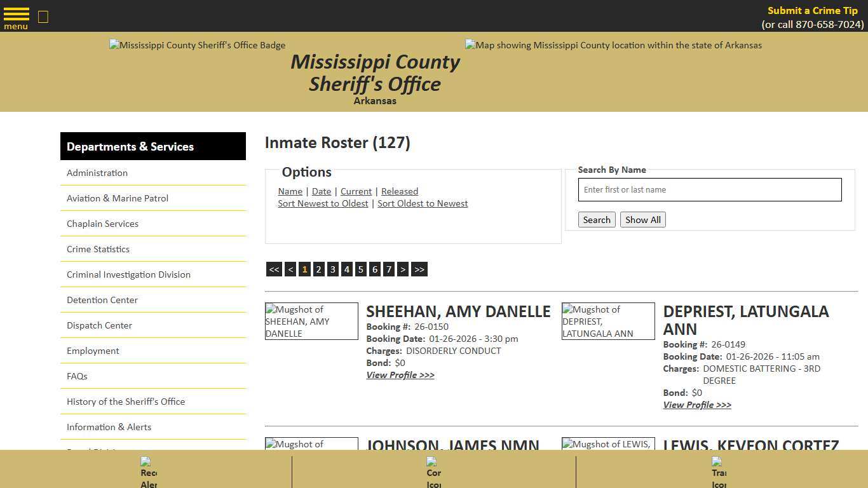Open SHEEHAN, AMY DANELLE mugshot thumbnail
Viewport: 868px width, 488px height.
click(x=311, y=321)
